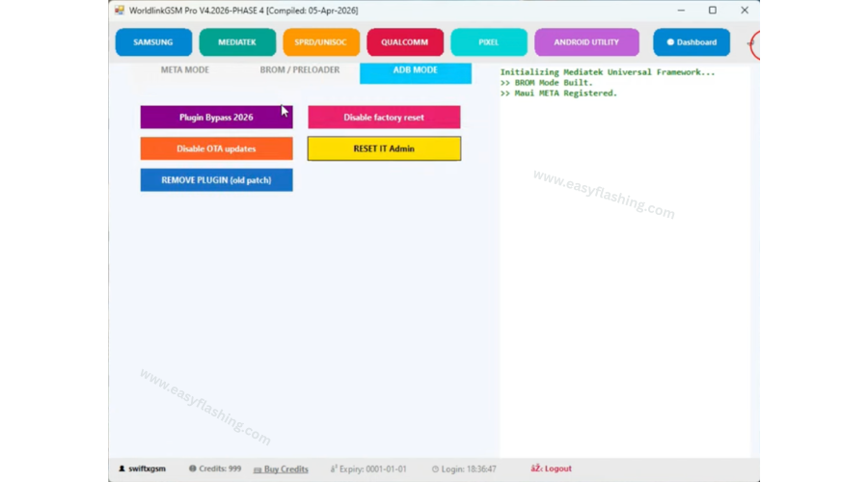Switch to the SAMSUNG module
868x482 pixels.
153,42
